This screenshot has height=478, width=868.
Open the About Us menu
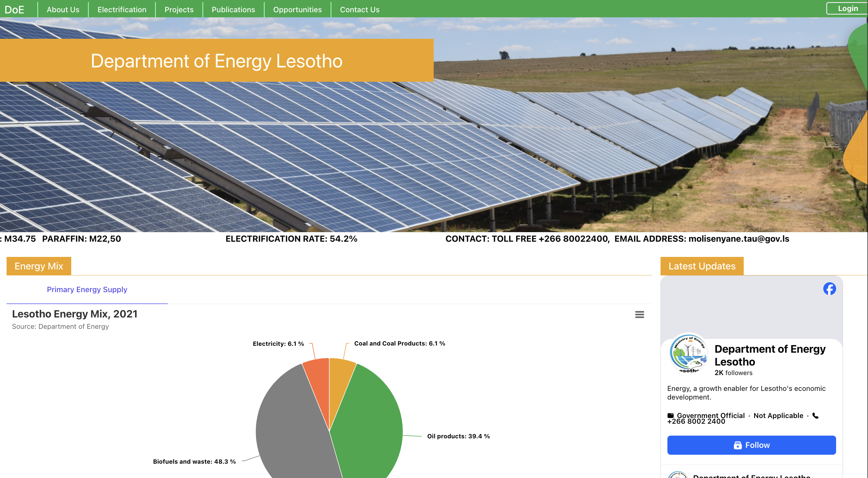tap(63, 10)
